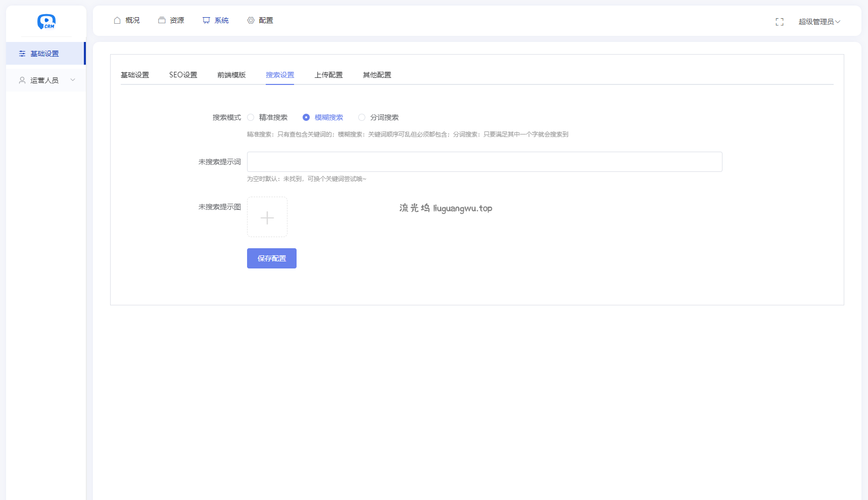Screen dimensions: 868x500
Task: Switch to the 前端模版 tab
Action: pyautogui.click(x=231, y=75)
